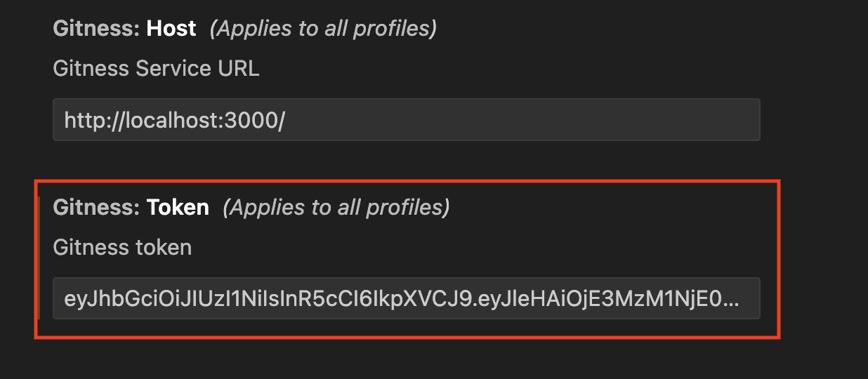Click the bold "Host" word in heading

click(171, 29)
